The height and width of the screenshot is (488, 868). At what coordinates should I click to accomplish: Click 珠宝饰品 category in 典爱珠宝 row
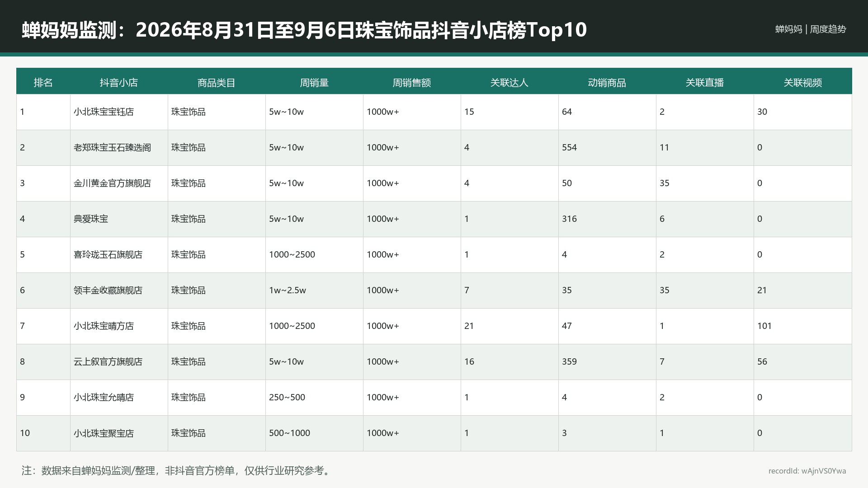[x=189, y=219]
